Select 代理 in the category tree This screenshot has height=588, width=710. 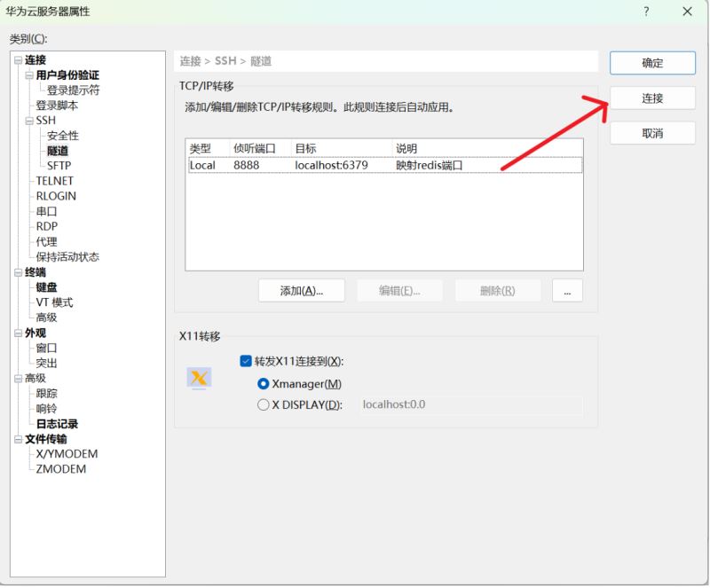46,242
